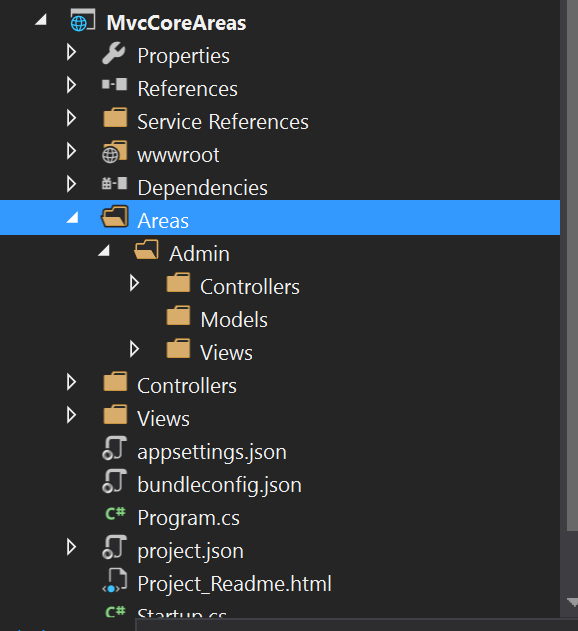Select Service References in the tree

223,122
